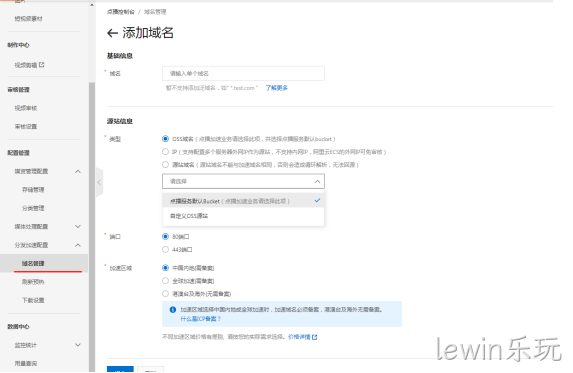Open 审核设置 in the sidebar
The width and height of the screenshot is (573, 373).
[26, 126]
